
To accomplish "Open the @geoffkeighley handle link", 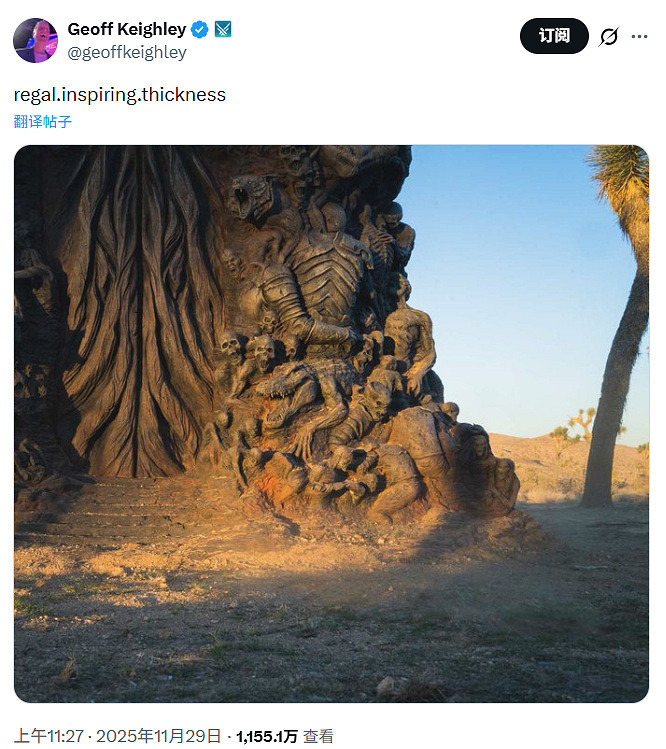I will 127,52.
